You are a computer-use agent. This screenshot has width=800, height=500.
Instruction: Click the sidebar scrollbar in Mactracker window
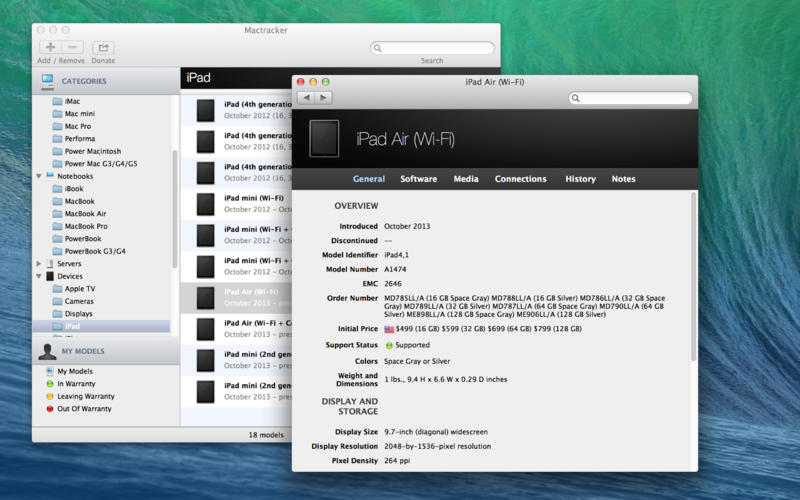(174, 209)
